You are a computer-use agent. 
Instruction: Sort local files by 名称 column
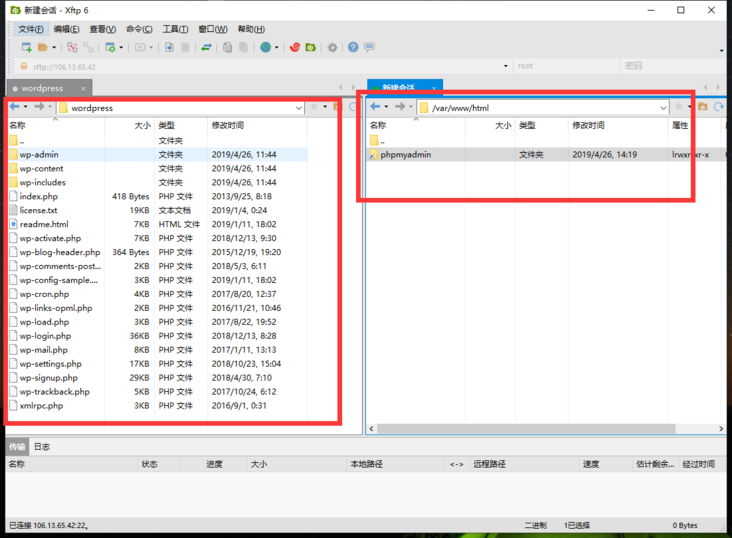tap(56, 125)
